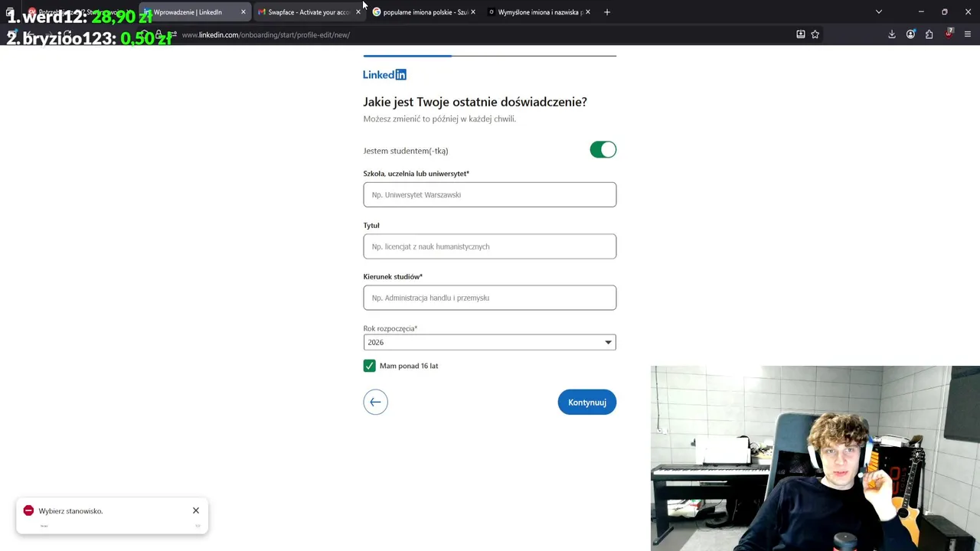The width and height of the screenshot is (980, 551).
Task: Click the 'Mam ponad 16 lat' label text
Action: (x=409, y=366)
